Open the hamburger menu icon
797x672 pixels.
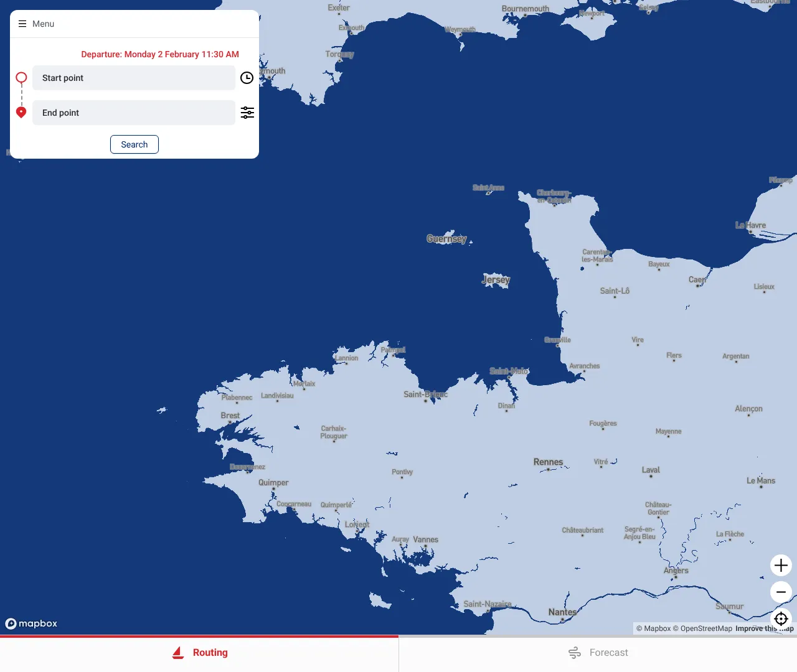click(x=21, y=24)
